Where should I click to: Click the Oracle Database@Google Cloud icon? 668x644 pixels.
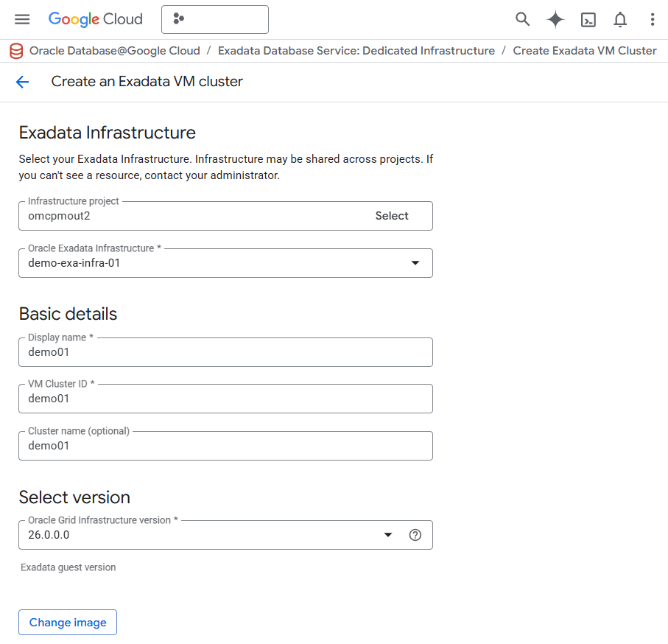click(x=15, y=51)
